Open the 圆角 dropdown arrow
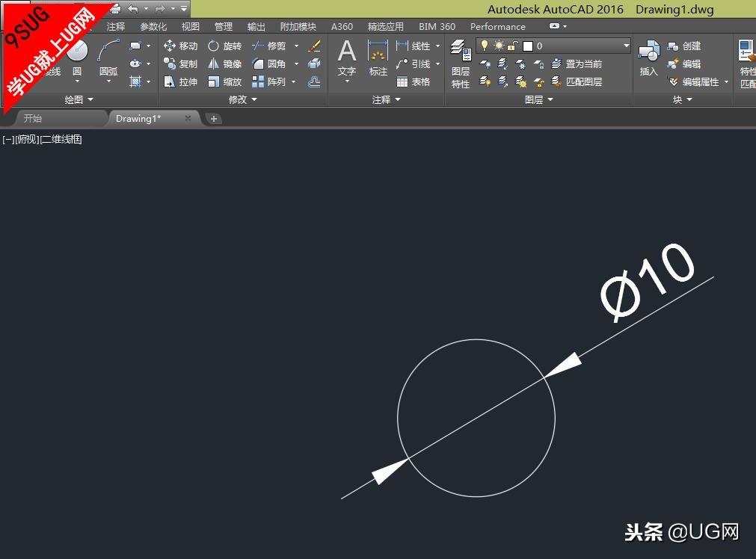Viewport: 756px width, 559px height. point(296,64)
